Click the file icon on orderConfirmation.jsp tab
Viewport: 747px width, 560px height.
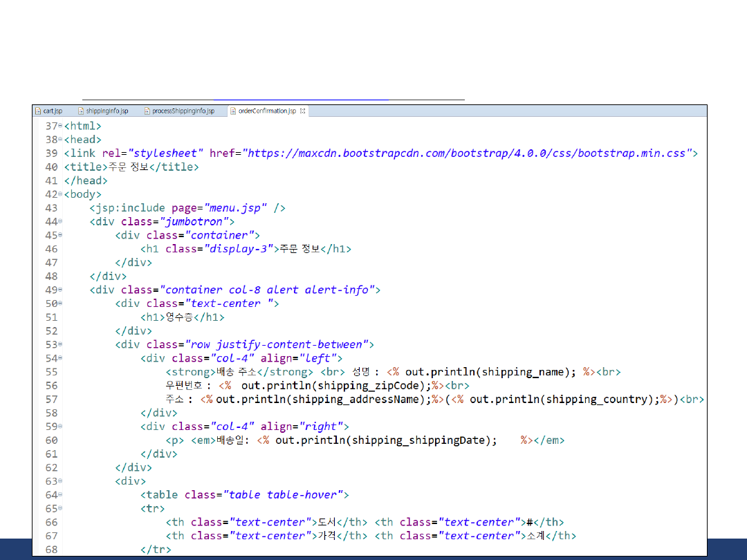point(233,111)
